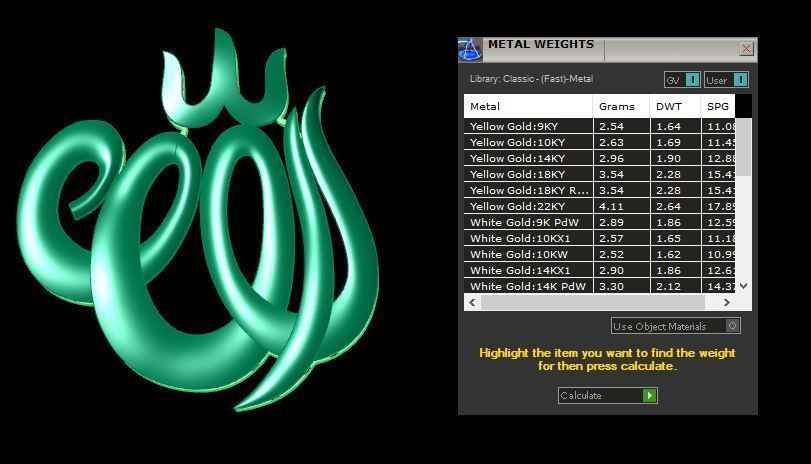
Task: Select the White Gold:9K PdW row
Action: tap(599, 222)
